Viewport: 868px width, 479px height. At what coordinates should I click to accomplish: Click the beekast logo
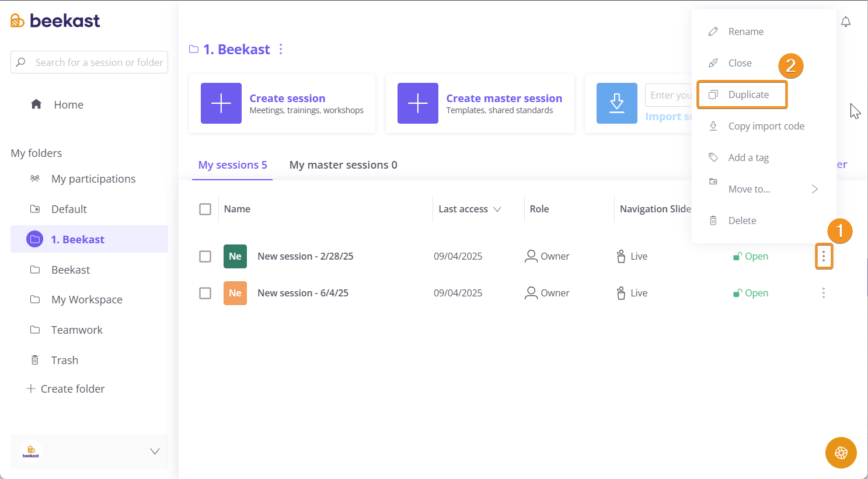click(x=55, y=20)
